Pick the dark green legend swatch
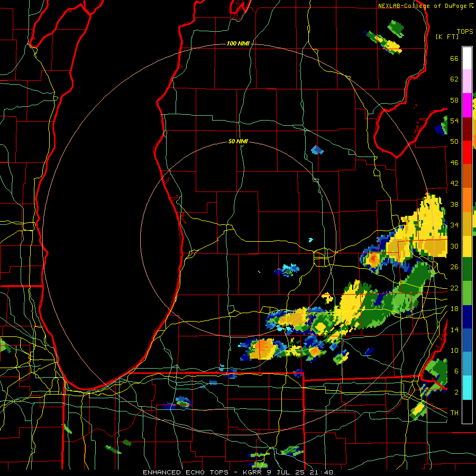Image resolution: width=476 pixels, height=476 pixels. [467, 269]
